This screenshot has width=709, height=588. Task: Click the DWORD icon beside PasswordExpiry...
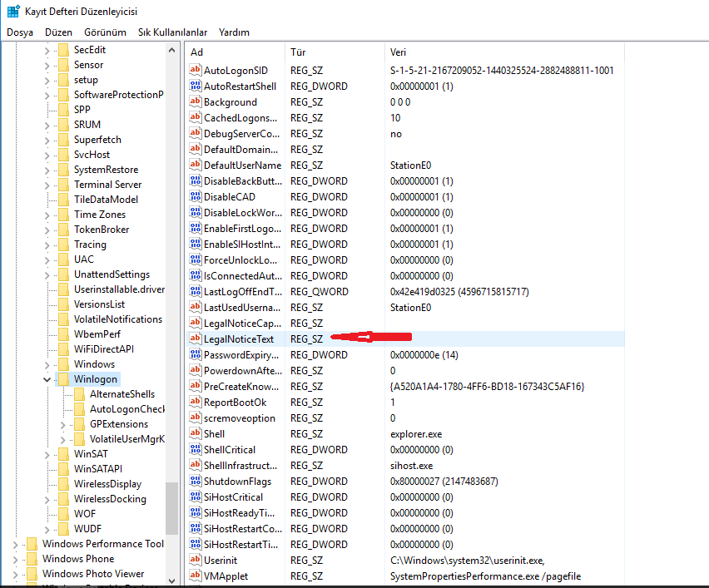[x=196, y=355]
